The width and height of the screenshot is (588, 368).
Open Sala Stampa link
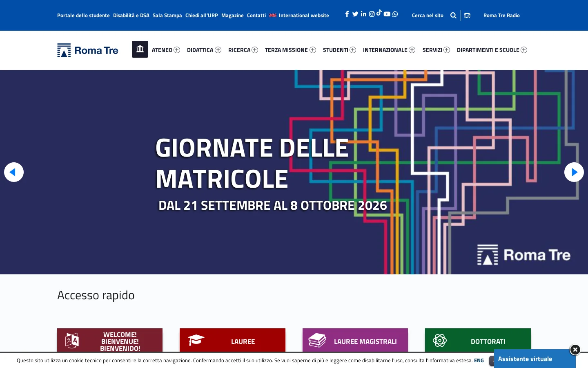(x=167, y=16)
